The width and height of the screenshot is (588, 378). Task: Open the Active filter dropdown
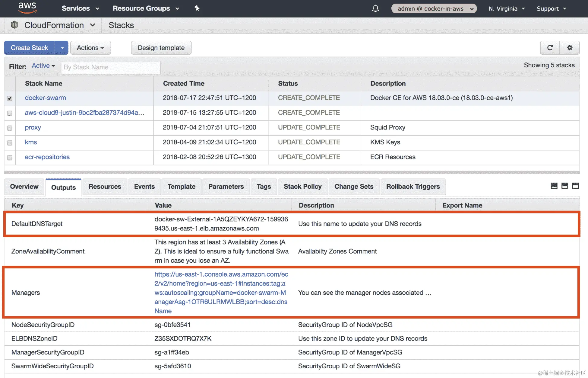pyautogui.click(x=43, y=66)
